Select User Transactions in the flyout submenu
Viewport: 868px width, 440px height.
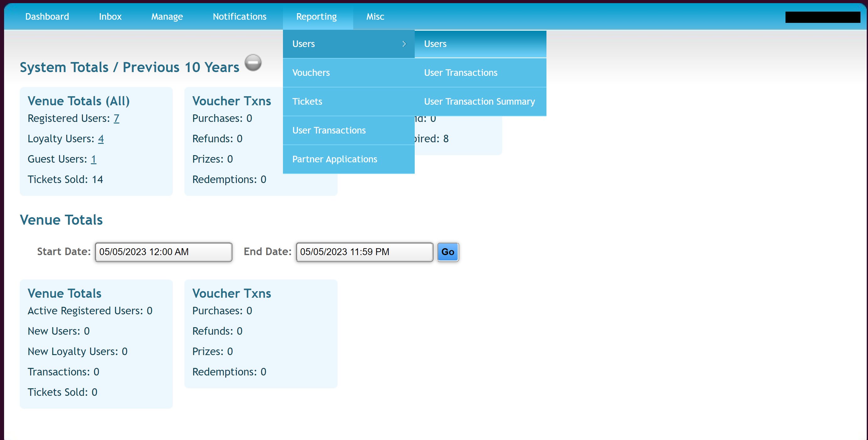460,73
